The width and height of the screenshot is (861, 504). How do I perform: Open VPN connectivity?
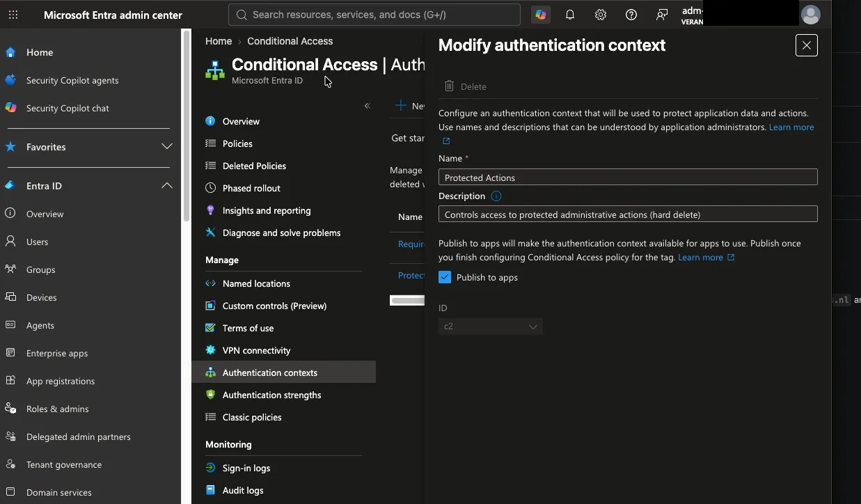[256, 350]
